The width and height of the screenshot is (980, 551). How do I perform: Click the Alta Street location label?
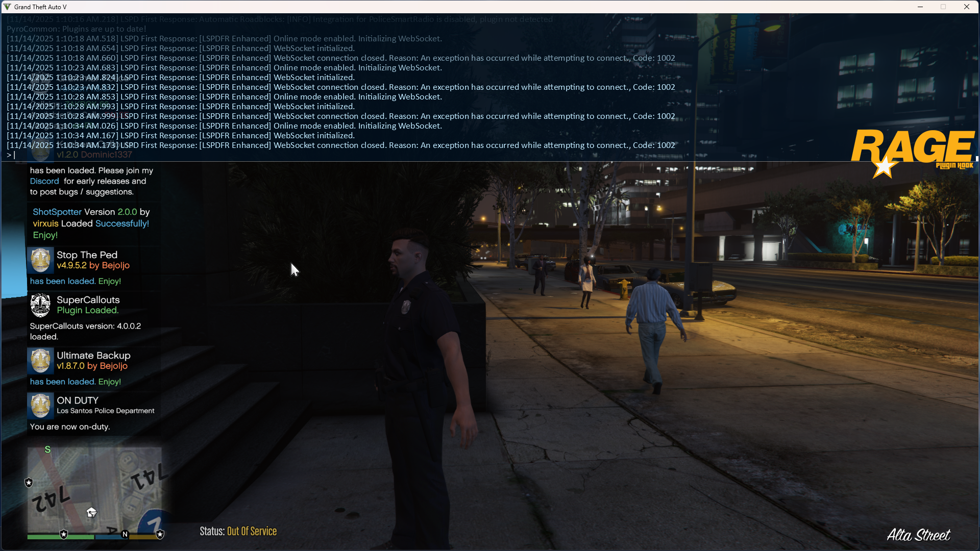(918, 535)
